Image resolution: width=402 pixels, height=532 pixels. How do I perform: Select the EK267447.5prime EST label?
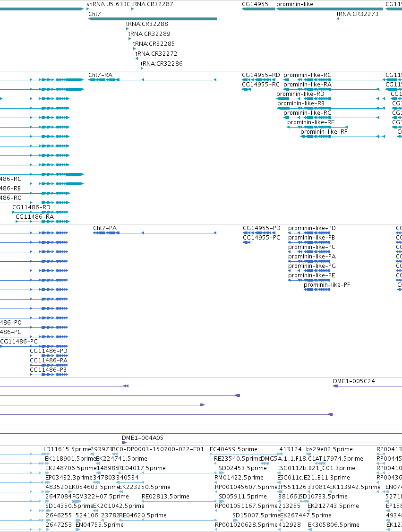[306, 515]
